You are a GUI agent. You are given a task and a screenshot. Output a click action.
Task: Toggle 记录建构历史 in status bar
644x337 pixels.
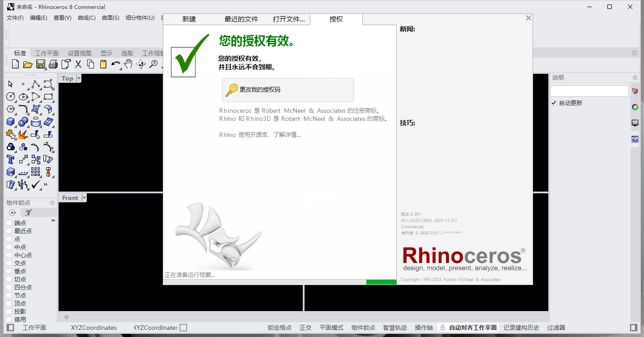point(521,328)
